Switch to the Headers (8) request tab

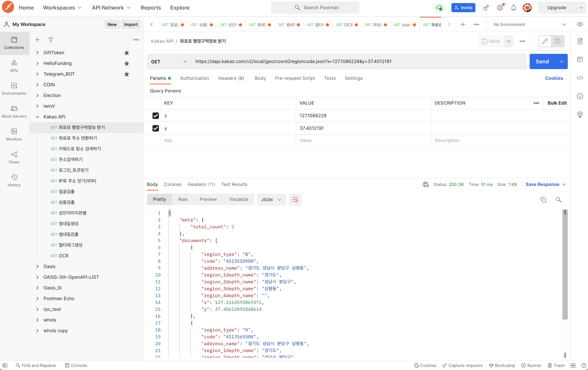tap(231, 78)
